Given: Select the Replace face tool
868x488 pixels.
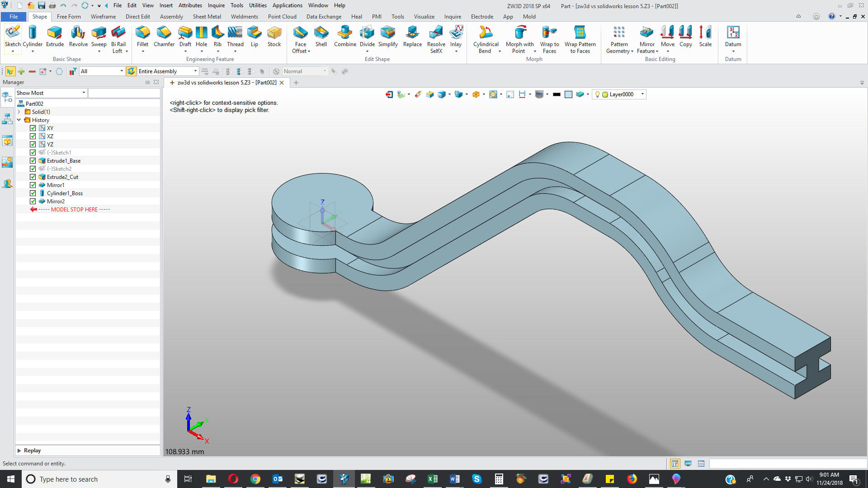Looking at the screenshot, I should coord(412,36).
